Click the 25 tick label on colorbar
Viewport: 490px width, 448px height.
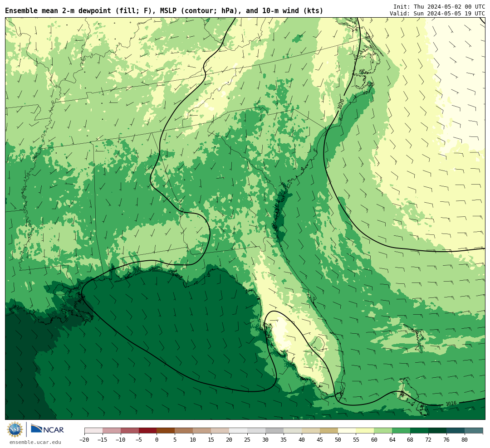pos(247,440)
